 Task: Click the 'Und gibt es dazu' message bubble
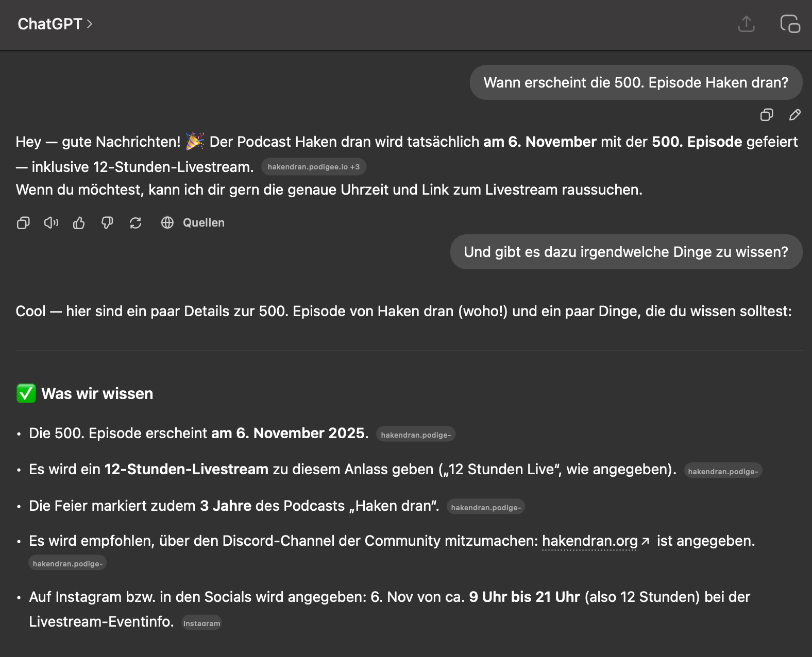(625, 252)
